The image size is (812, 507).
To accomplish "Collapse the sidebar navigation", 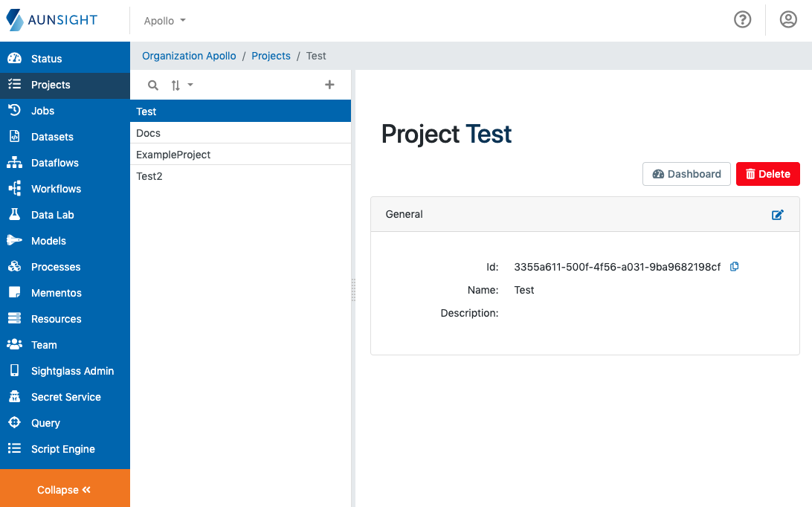I will pos(64,489).
